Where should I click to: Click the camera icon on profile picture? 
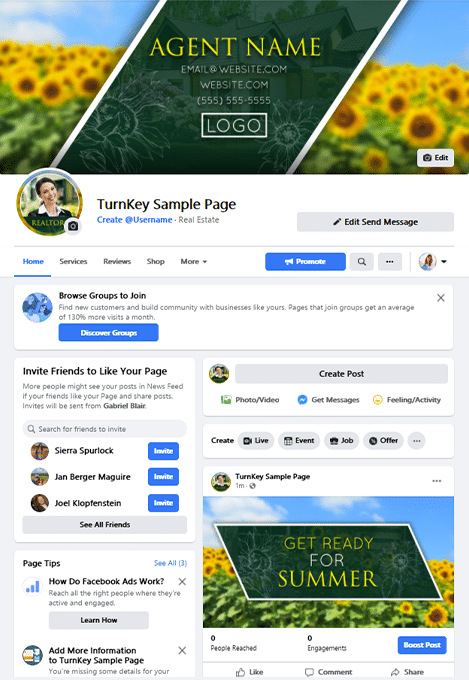click(x=73, y=226)
